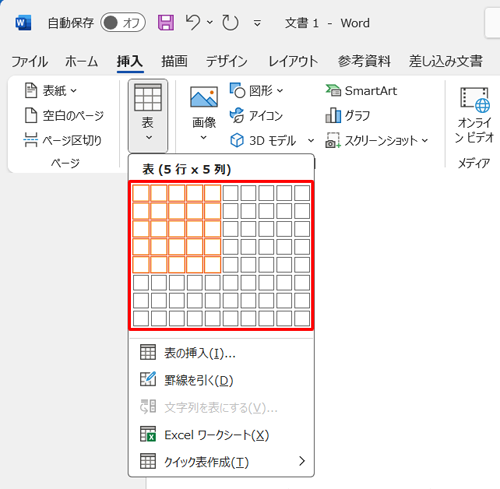The width and height of the screenshot is (500, 489).
Task: Choose Excel ワークシート(X) menu item
Action: (221, 435)
